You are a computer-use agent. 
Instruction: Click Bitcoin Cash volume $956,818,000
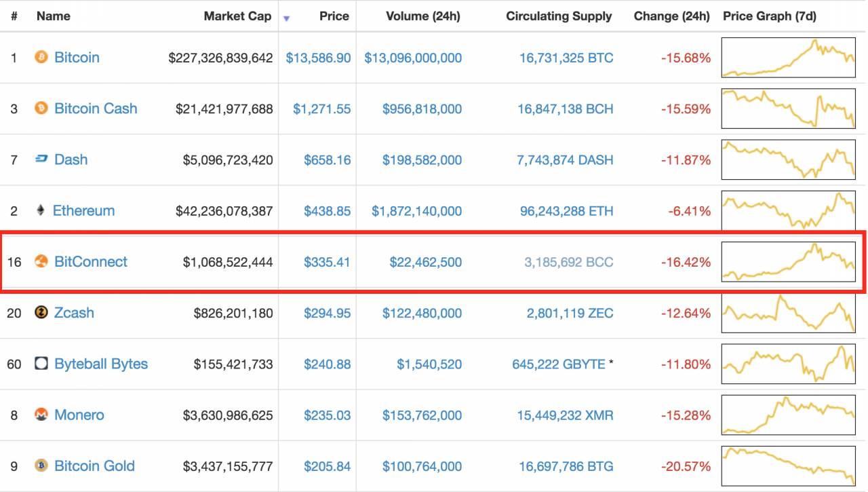pos(422,109)
